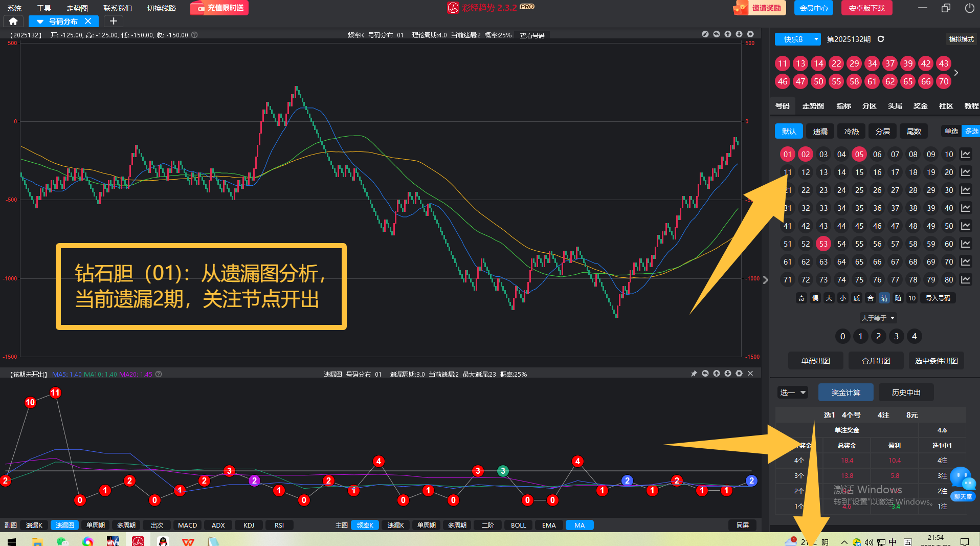Open sub chart settings hexagon icon
The image size is (980, 546).
click(x=739, y=374)
